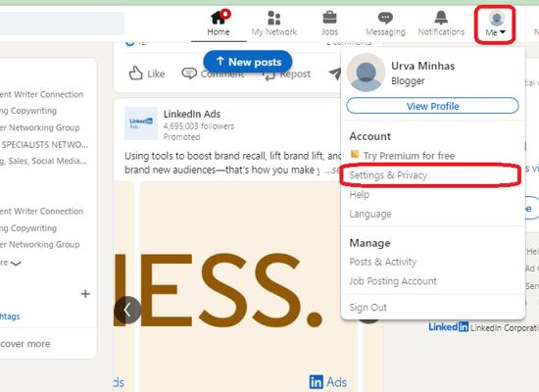Open the My Network icon
Image resolution: width=539 pixels, height=392 pixels.
pyautogui.click(x=273, y=18)
